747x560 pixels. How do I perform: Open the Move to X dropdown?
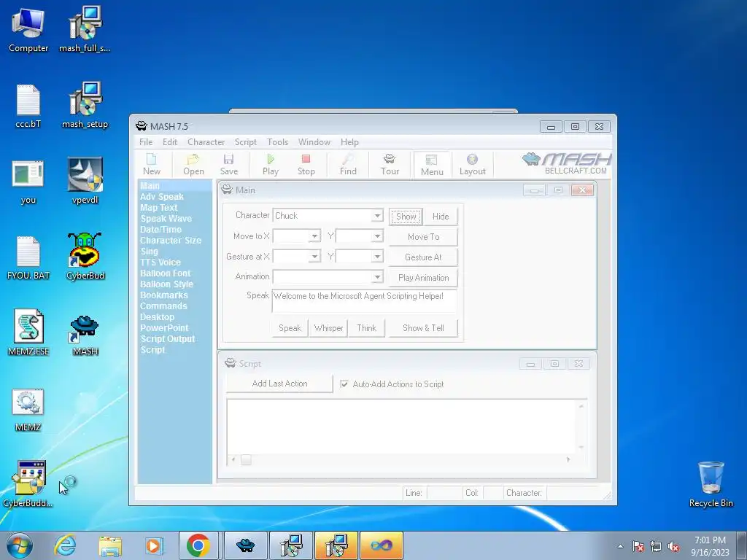coord(314,236)
